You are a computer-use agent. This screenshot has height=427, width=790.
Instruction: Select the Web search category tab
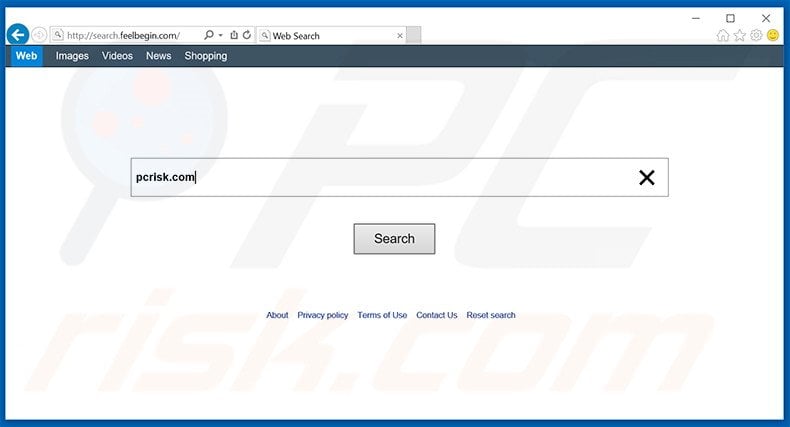pyautogui.click(x=26, y=56)
